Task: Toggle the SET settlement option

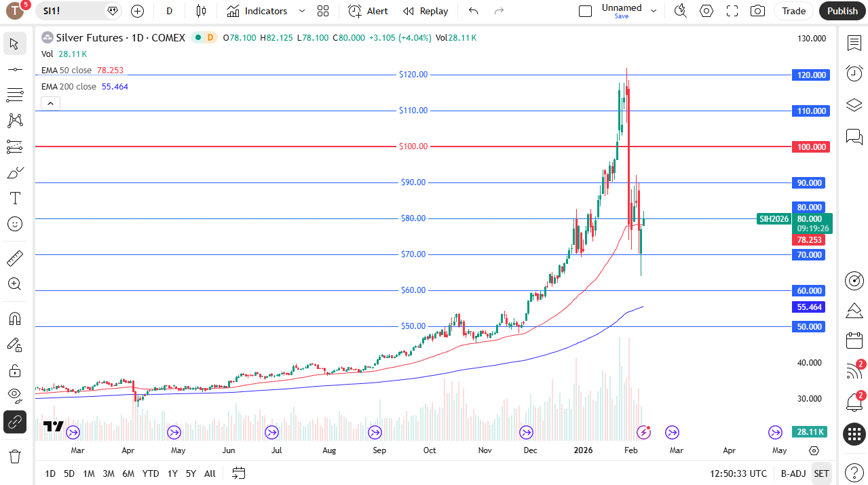Action: [x=821, y=473]
